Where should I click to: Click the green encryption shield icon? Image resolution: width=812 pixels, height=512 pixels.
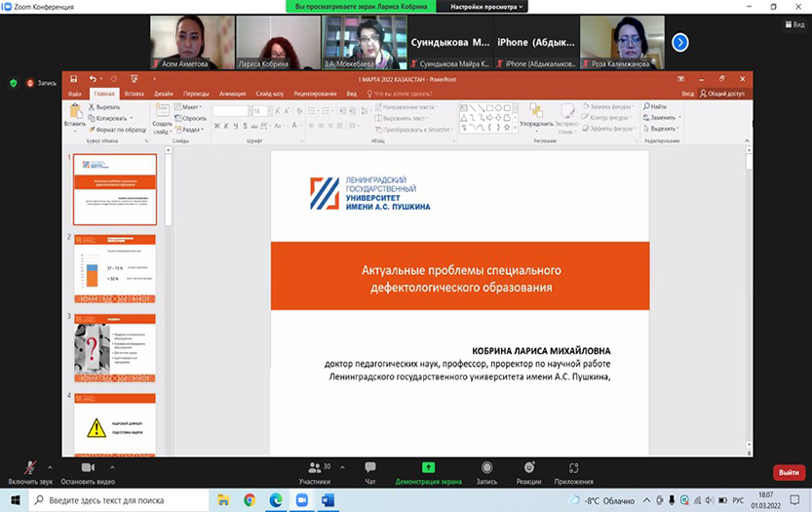13,83
